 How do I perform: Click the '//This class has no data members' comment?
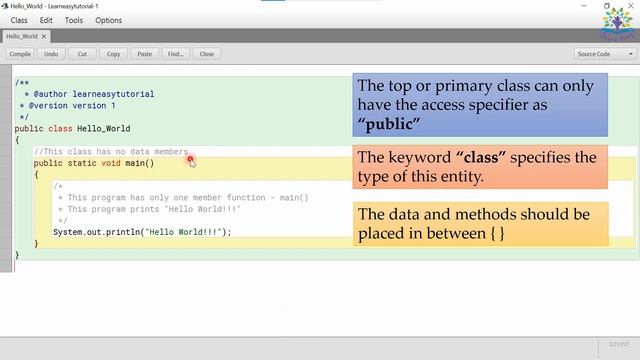(x=111, y=151)
